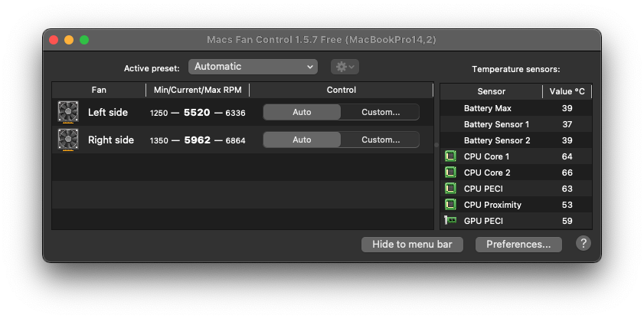This screenshot has width=644, height=319.
Task: Open help with the question mark button
Action: coord(584,243)
